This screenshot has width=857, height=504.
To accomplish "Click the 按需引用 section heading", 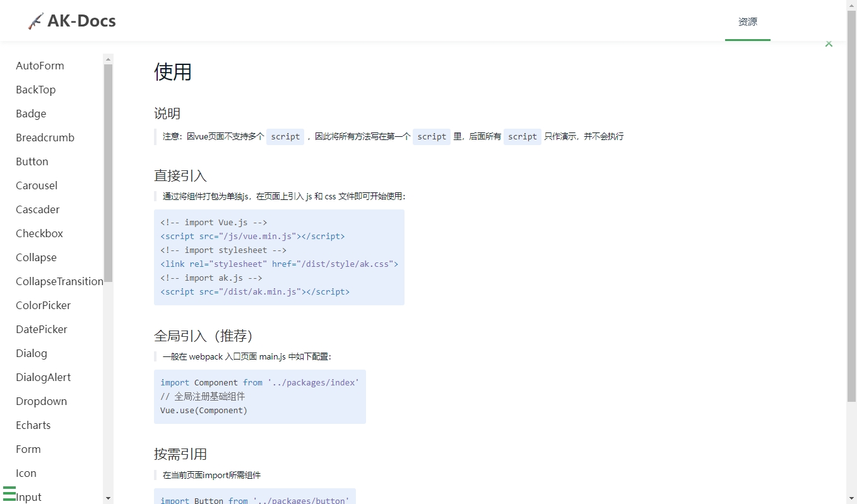I will tap(180, 454).
